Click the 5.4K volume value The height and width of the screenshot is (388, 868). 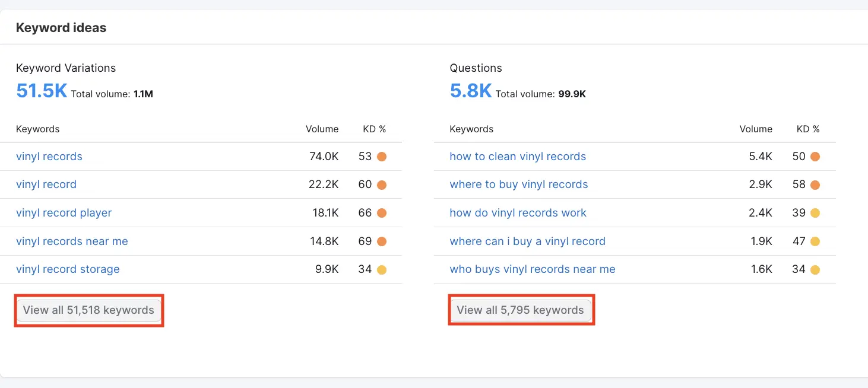click(x=761, y=157)
